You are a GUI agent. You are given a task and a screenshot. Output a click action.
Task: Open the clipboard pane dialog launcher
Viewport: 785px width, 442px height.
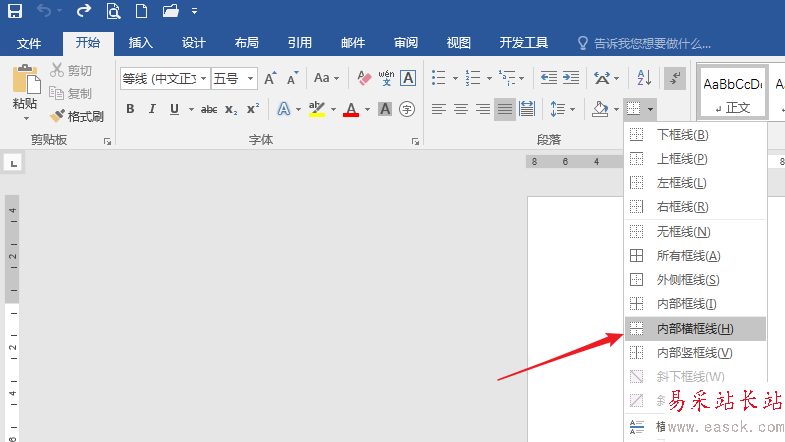tap(107, 142)
